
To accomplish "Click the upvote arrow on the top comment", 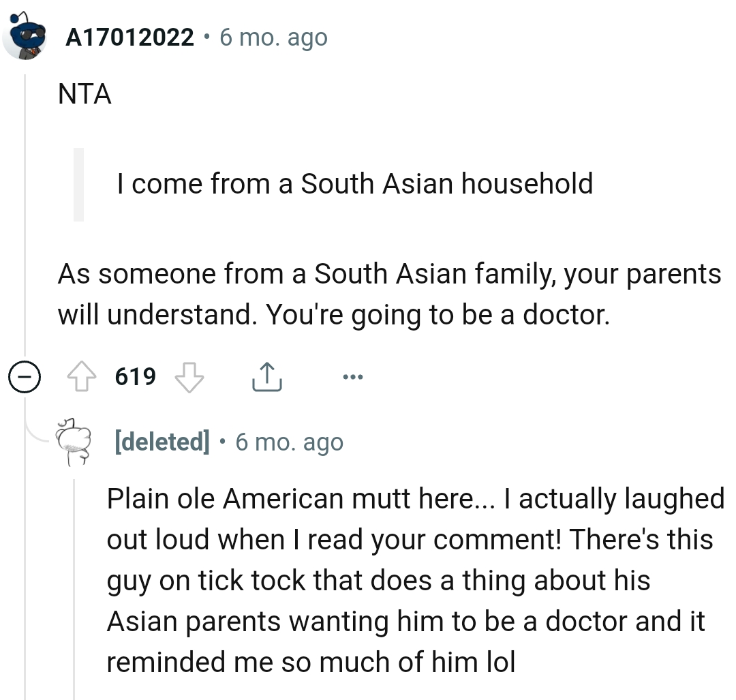I will pyautogui.click(x=82, y=376).
